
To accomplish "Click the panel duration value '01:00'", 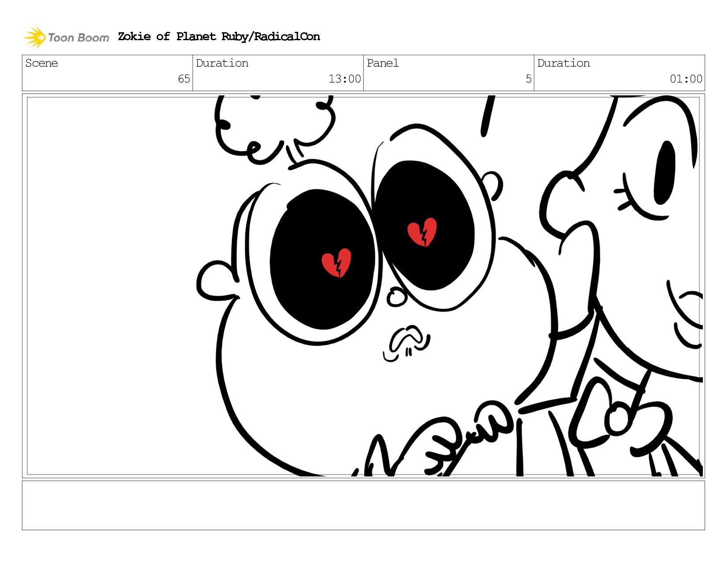I will [686, 79].
